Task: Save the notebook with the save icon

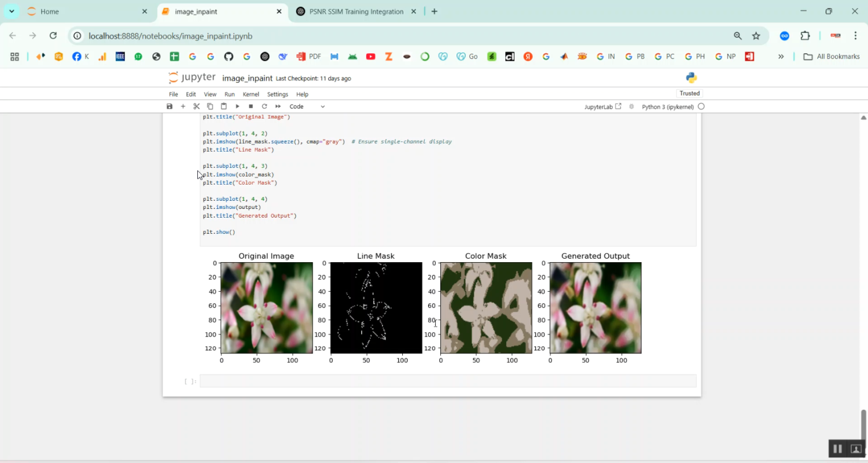Action: coord(170,106)
